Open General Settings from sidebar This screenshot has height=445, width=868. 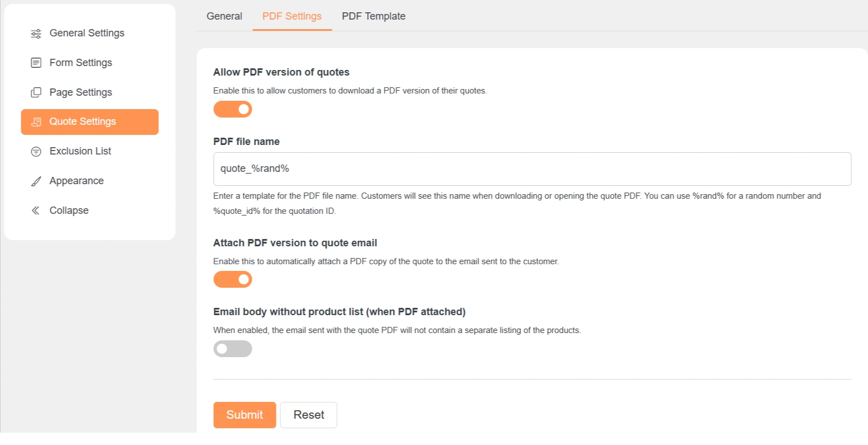coord(87,33)
